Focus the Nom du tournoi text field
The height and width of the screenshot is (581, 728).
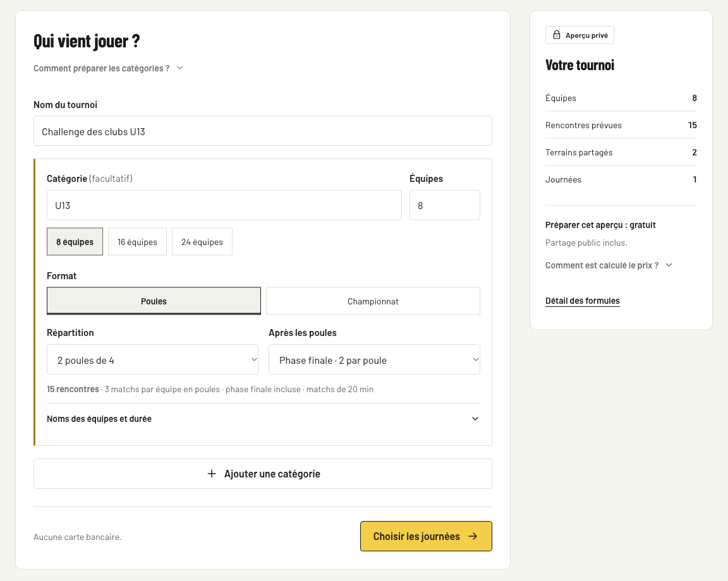point(263,131)
